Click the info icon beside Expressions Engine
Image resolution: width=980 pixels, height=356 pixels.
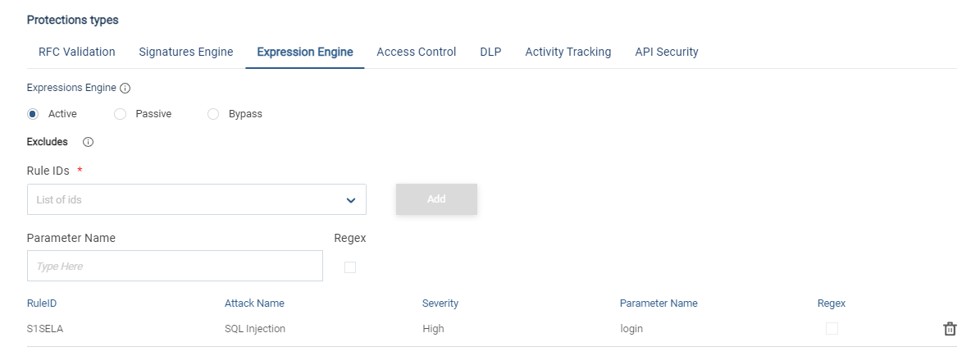(125, 89)
